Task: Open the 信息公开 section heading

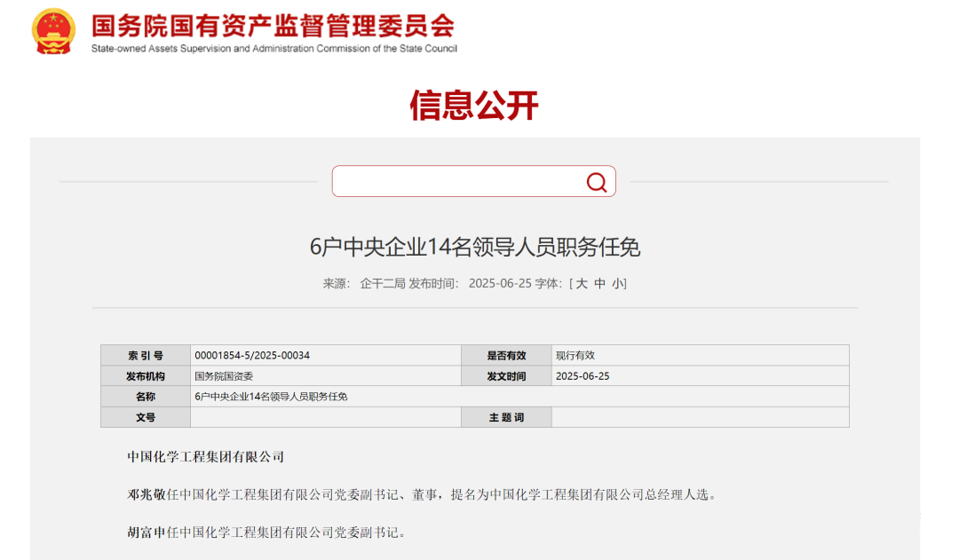Action: [474, 105]
